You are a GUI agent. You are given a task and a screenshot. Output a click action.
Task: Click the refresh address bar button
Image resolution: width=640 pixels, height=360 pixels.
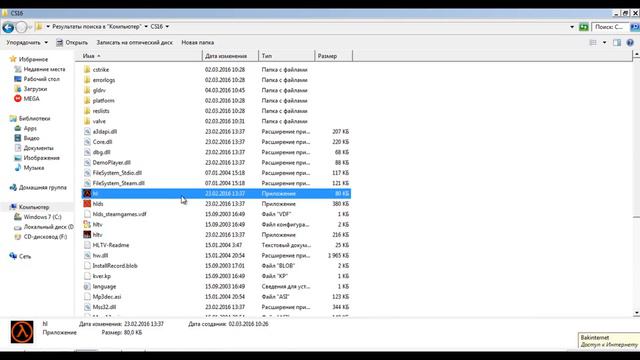tap(584, 27)
